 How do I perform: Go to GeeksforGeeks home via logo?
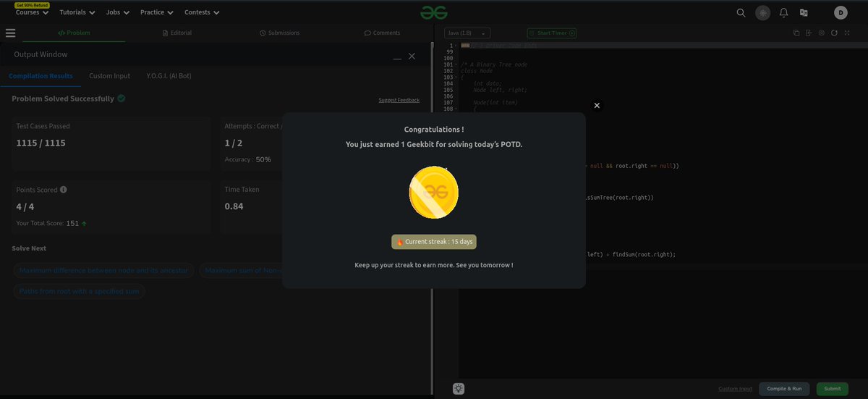coord(433,12)
